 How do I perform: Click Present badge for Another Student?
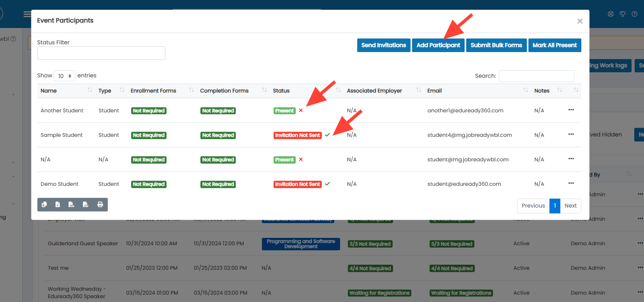(284, 111)
